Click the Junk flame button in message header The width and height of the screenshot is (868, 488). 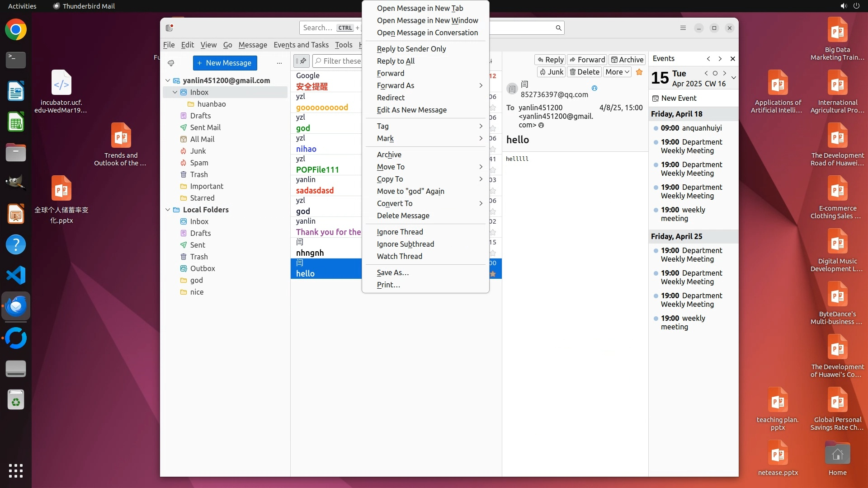click(551, 72)
